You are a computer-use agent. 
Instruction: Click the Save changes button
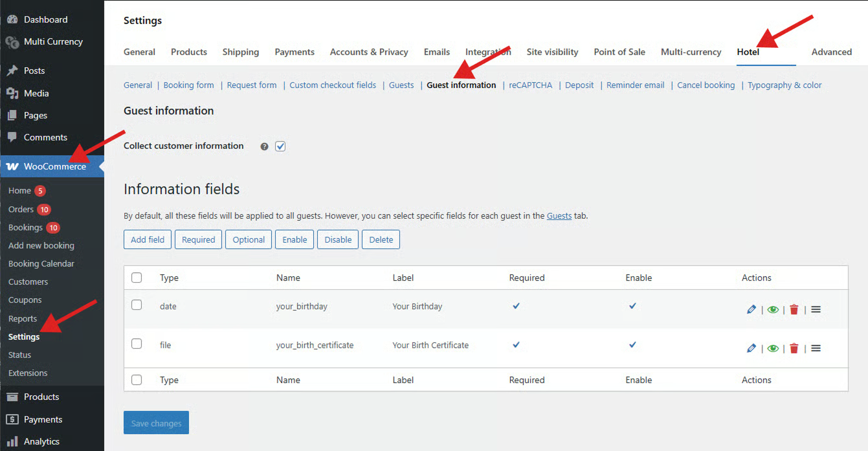156,423
